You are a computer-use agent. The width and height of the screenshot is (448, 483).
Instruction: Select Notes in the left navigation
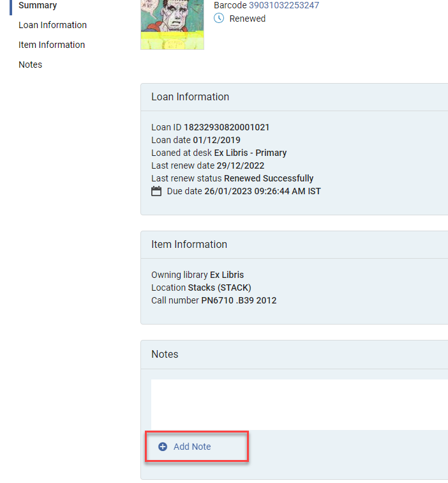31,65
